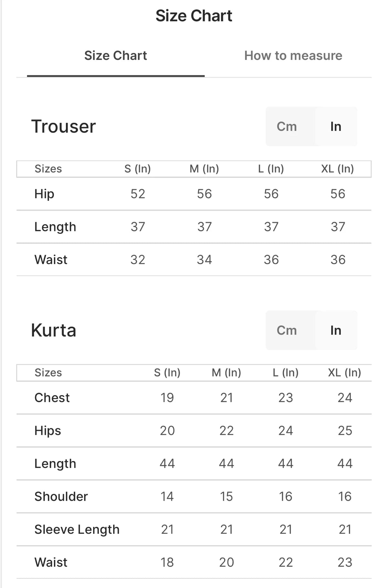The width and height of the screenshot is (384, 588).
Task: Select In unit for Kurta table
Action: (x=336, y=330)
